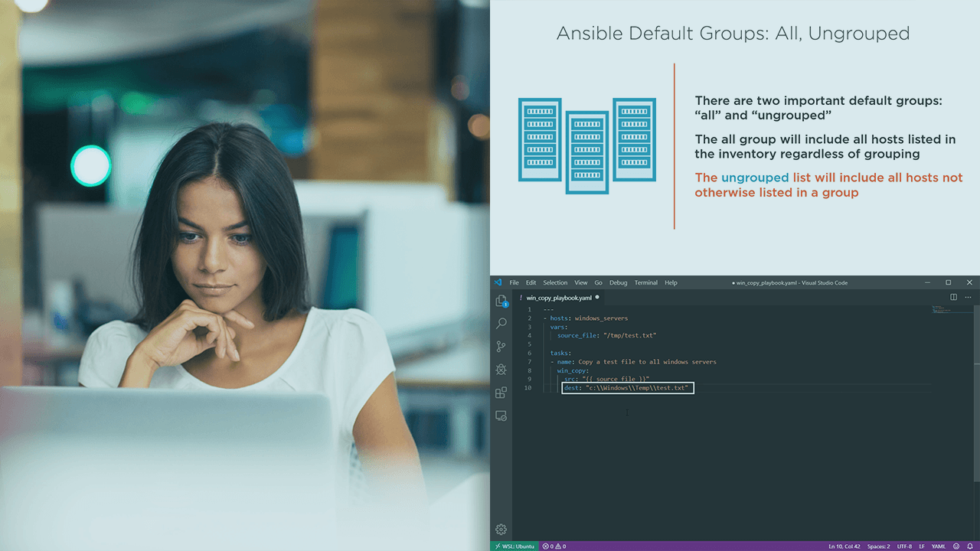Click the Split Editor icon

point(953,297)
